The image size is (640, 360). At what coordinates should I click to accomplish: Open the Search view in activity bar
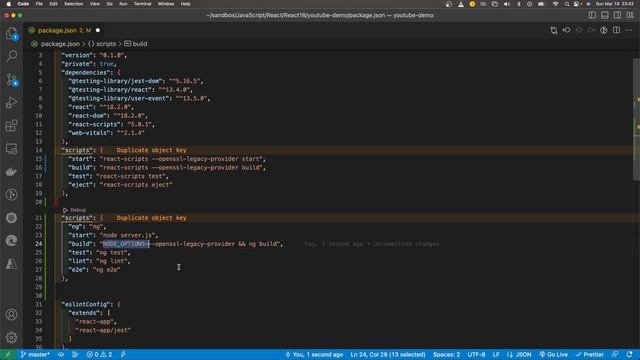click(x=11, y=56)
